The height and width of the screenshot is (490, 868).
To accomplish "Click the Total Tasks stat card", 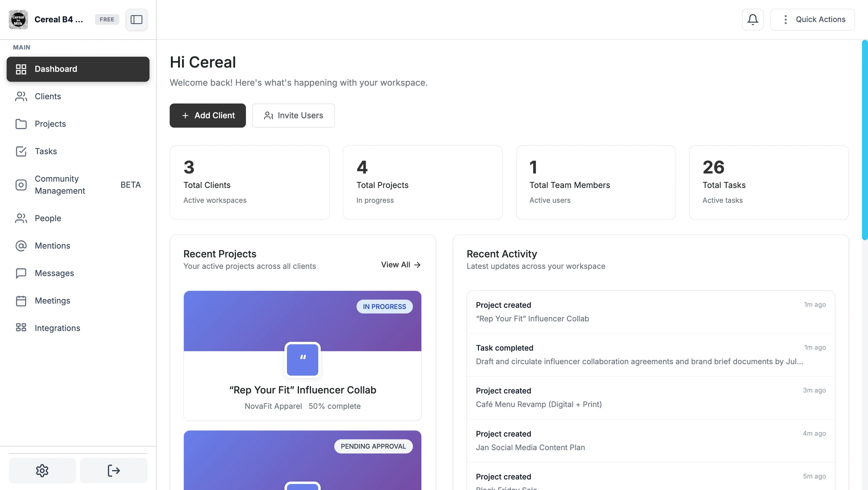I will 768,183.
